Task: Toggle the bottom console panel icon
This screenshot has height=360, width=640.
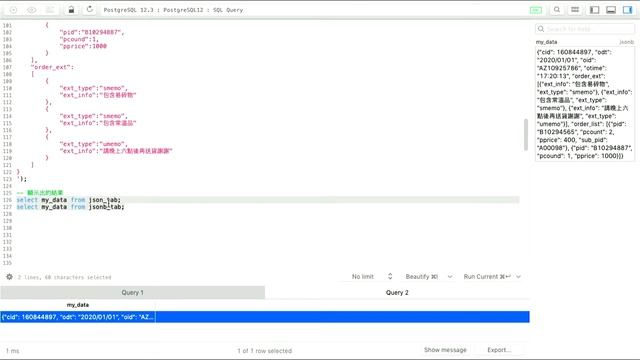Action: point(611,10)
